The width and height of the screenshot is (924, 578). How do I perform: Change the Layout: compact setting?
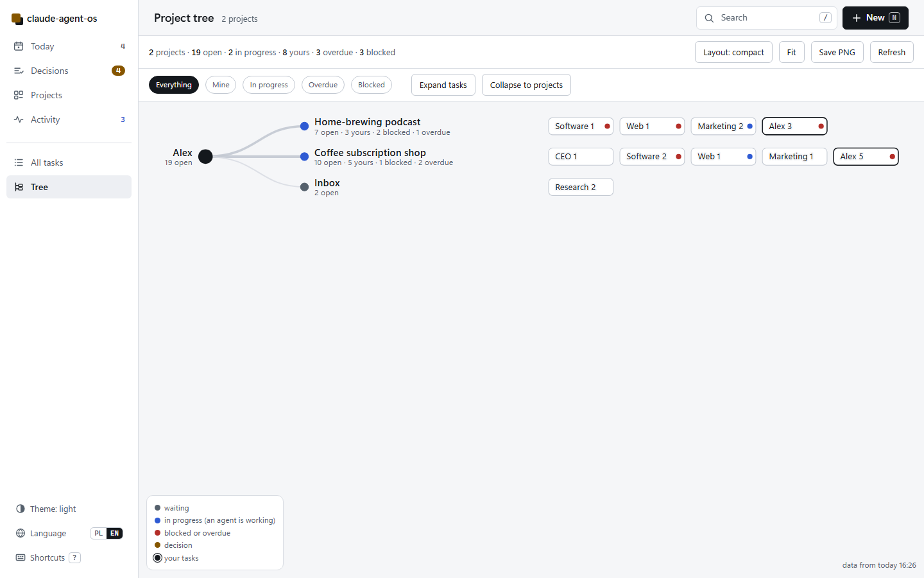(733, 52)
